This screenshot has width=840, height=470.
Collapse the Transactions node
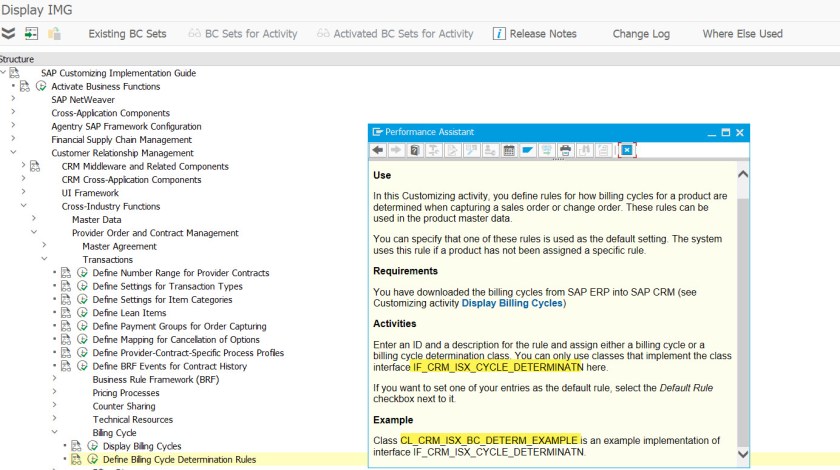(44, 259)
